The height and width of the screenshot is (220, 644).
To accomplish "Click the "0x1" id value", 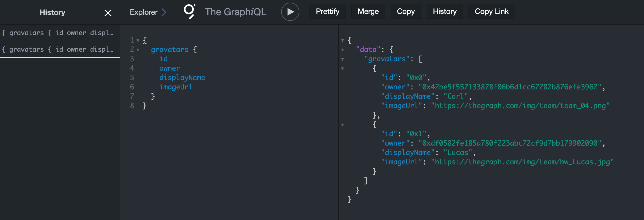I will coord(416,134).
